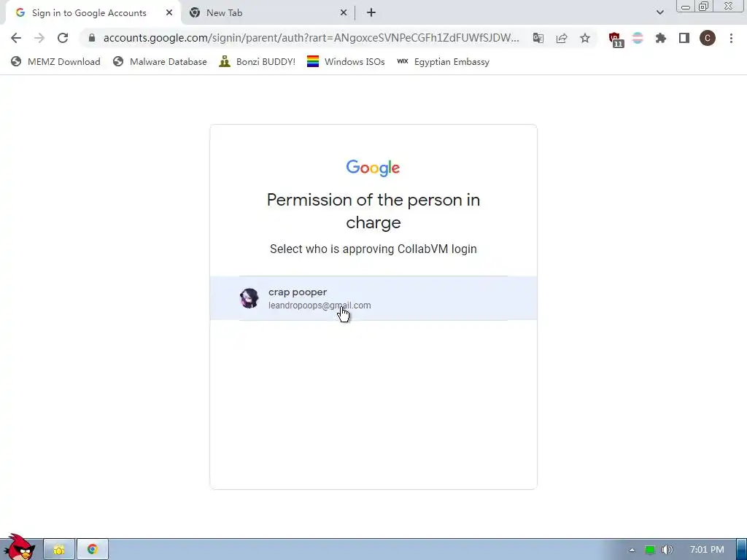Click the show desktop button
Viewport: 747px width, 560px height.
point(742,550)
